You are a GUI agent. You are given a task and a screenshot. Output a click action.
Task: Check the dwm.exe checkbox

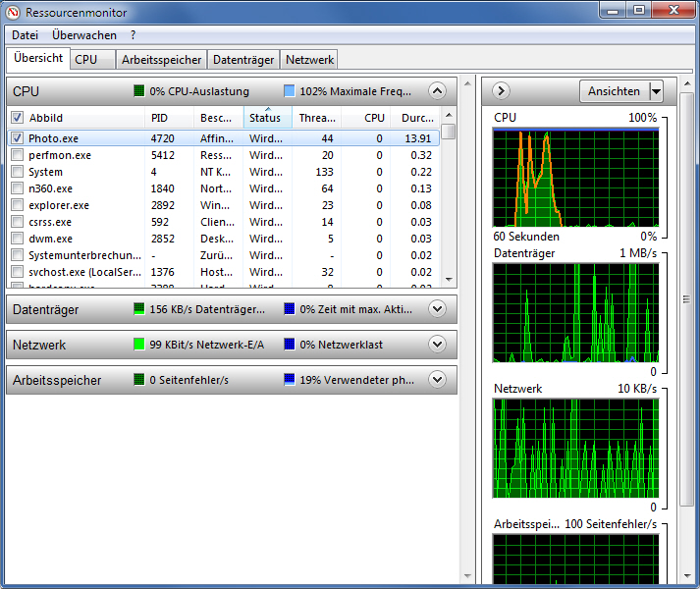(x=17, y=239)
